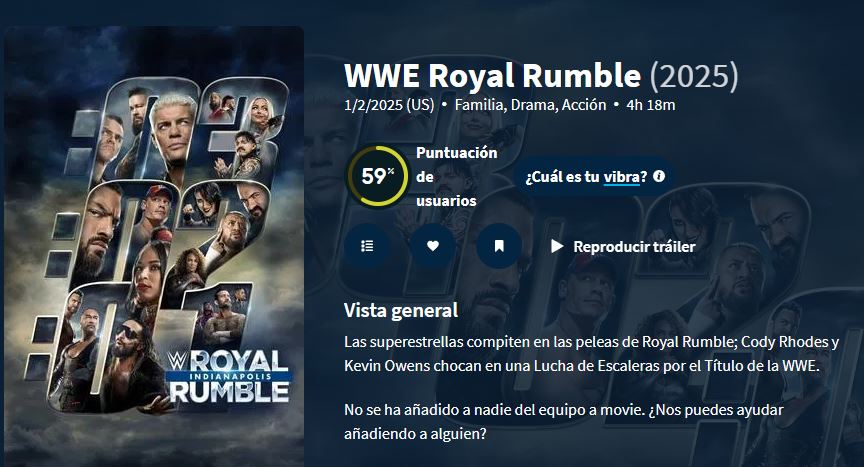Click the Vista general heading

(x=401, y=311)
